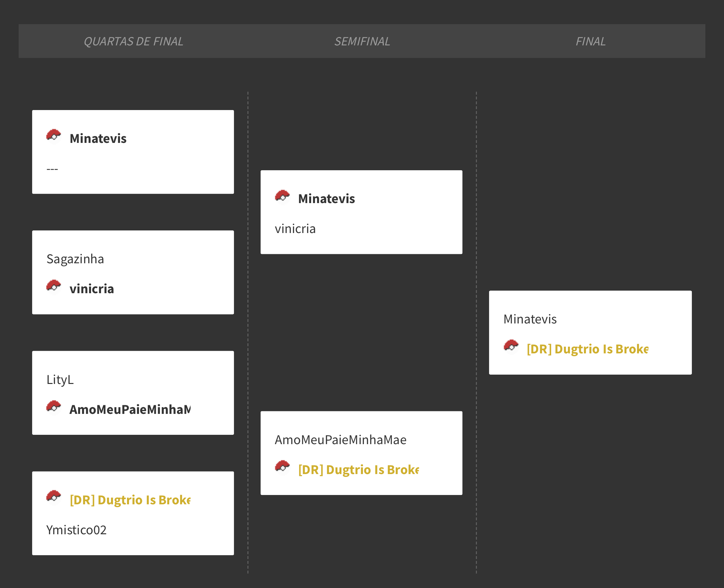Screen dimensions: 724x588
Task: Click gold Dugtrio Is Broke name in quarterfinals
Action: [130, 500]
